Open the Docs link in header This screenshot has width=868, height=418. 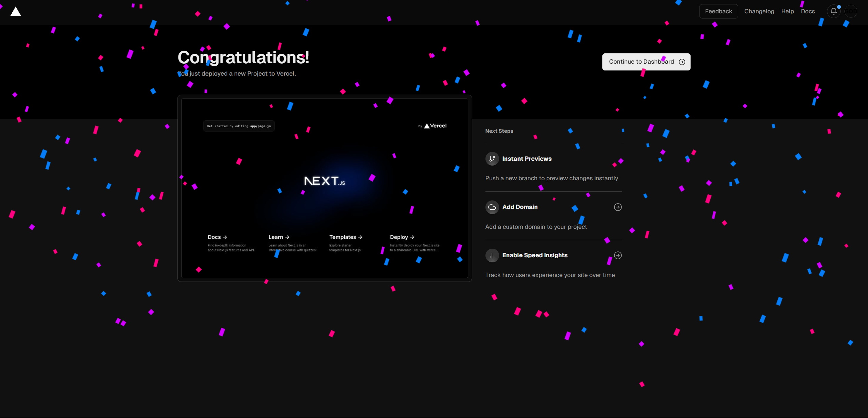click(x=807, y=11)
